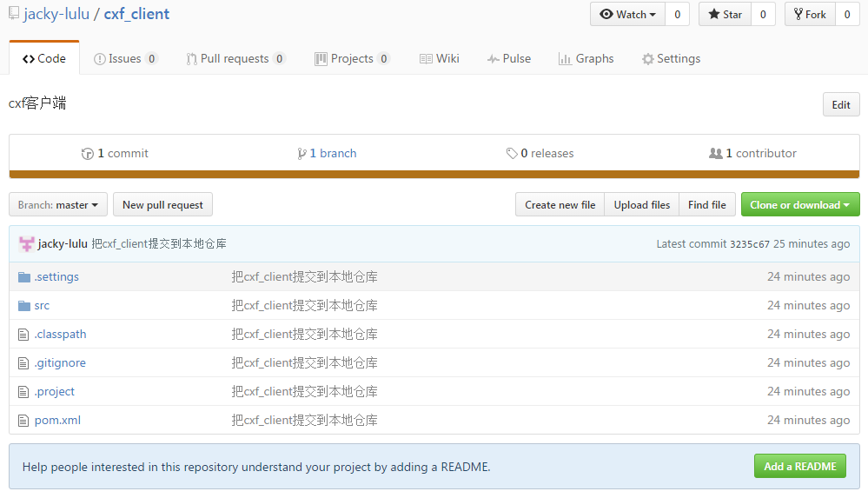Open .project file name link
The width and height of the screenshot is (868, 498).
[54, 392]
